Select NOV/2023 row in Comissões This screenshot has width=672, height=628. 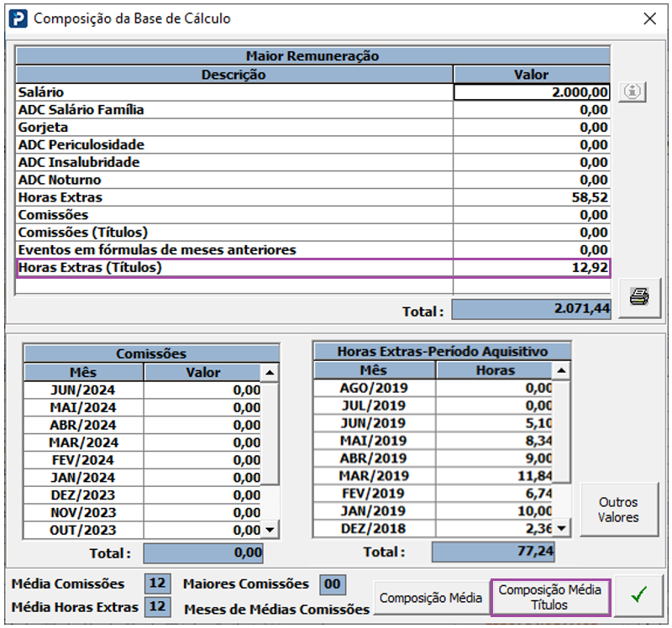click(x=142, y=513)
